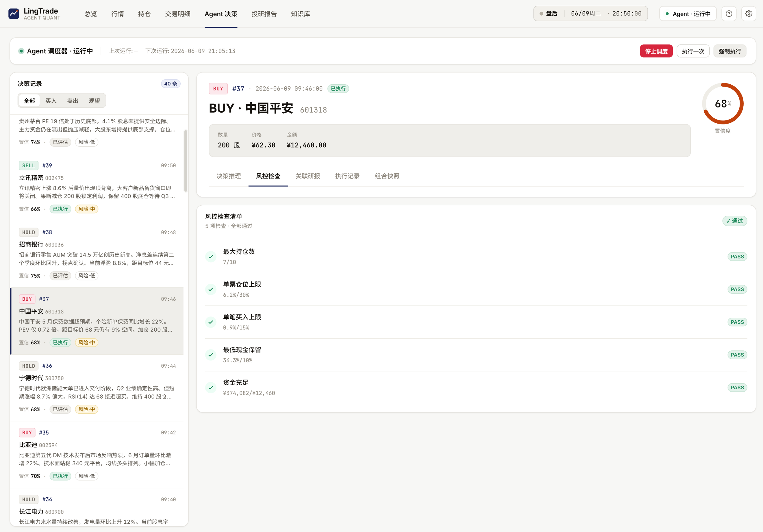Image resolution: width=763 pixels, height=532 pixels.
Task: Click the PASS badge for 最大持仓数
Action: [737, 257]
